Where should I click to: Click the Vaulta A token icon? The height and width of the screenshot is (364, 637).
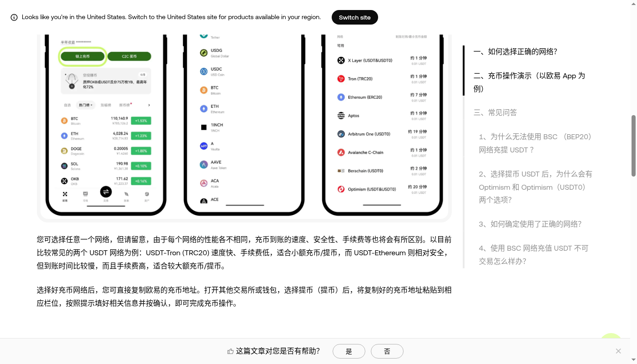pyautogui.click(x=204, y=146)
